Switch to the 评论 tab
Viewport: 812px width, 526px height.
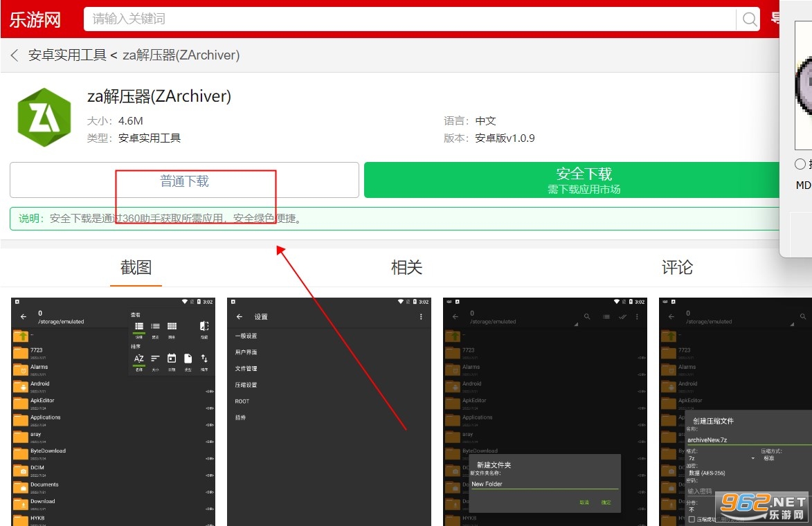click(677, 268)
